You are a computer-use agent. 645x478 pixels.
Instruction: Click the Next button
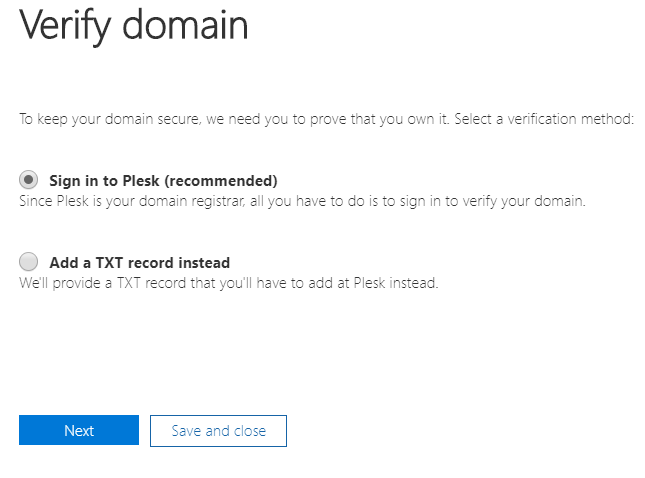coord(79,430)
